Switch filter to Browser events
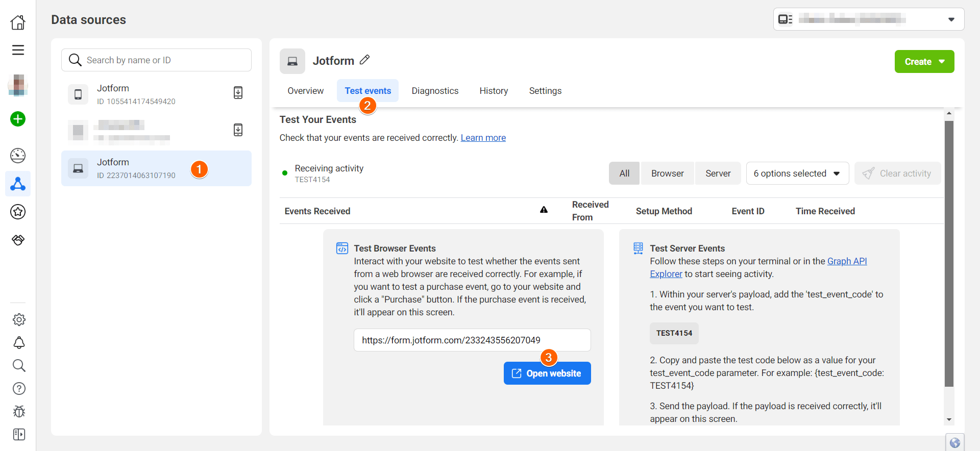Image resolution: width=980 pixels, height=451 pixels. pos(667,173)
